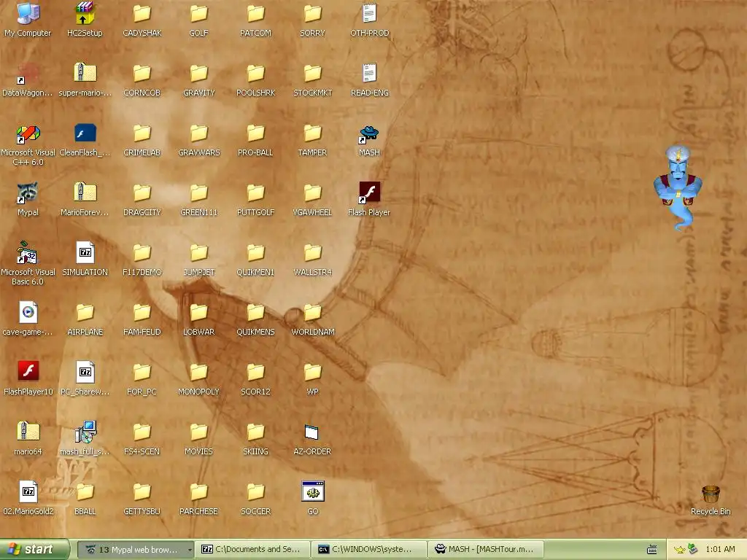747x560 pixels.
Task: Select the AIRPLANE folder
Action: (85, 312)
